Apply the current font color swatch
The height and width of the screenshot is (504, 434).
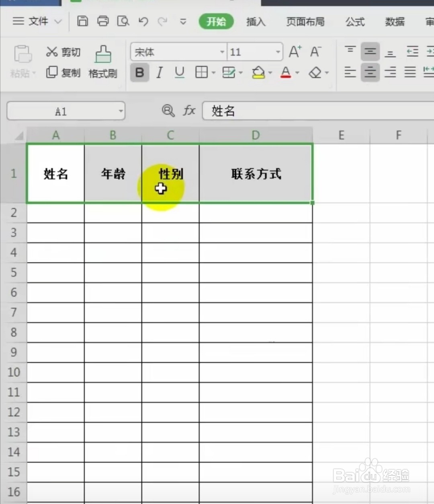click(x=285, y=72)
